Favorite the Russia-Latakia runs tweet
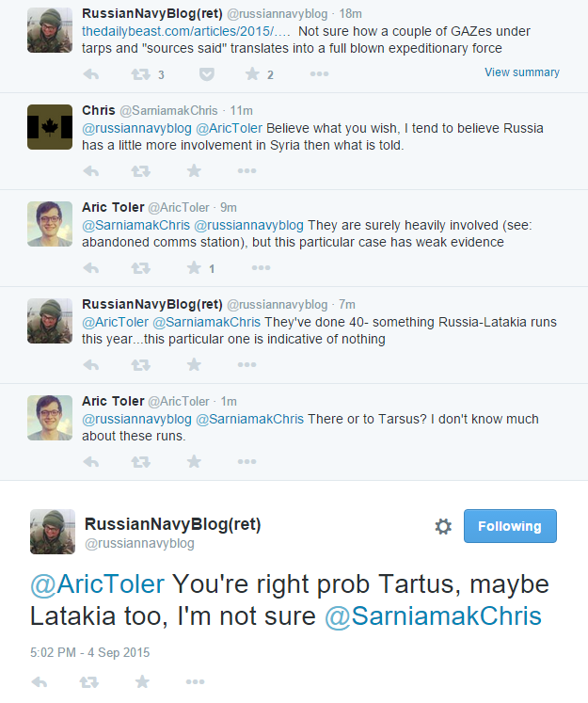The image size is (588, 703). point(194,364)
